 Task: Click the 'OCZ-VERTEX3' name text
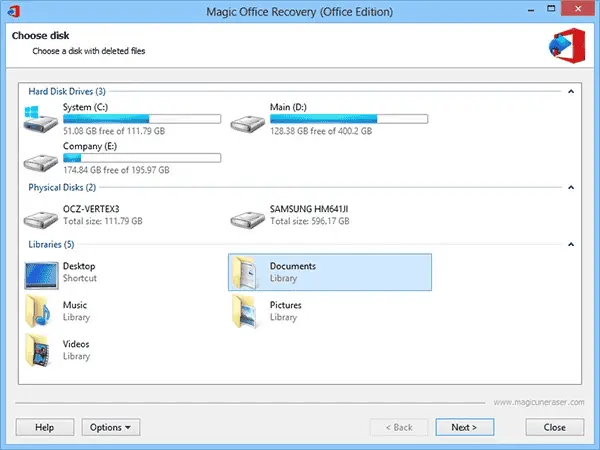(x=91, y=209)
